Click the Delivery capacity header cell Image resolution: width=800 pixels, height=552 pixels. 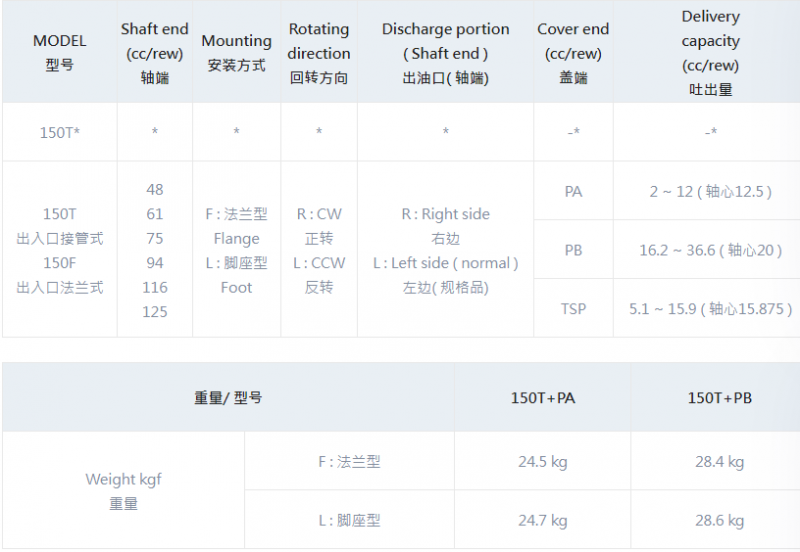[710, 53]
